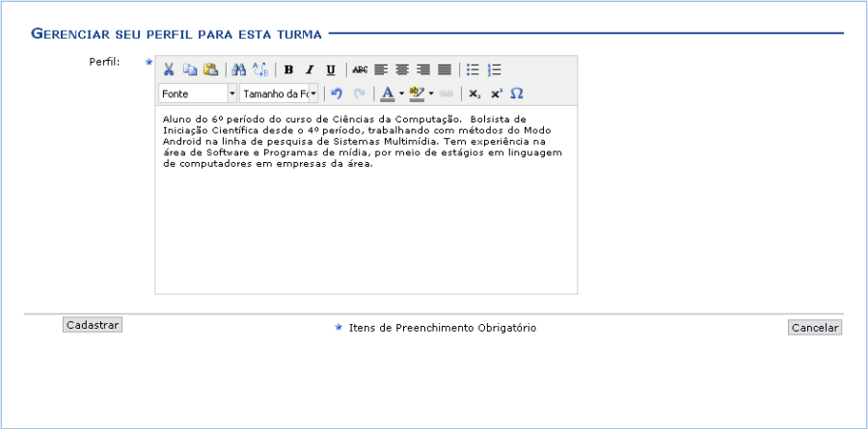The height and width of the screenshot is (429, 868).
Task: Toggle italic formatting
Action: pyautogui.click(x=310, y=69)
